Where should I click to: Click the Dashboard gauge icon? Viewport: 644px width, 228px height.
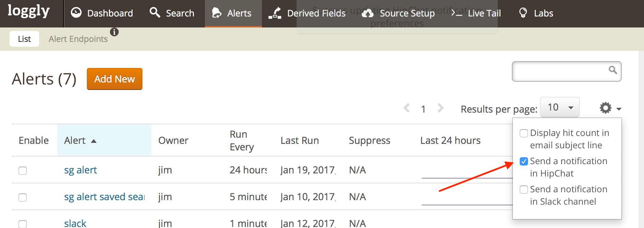[76, 13]
